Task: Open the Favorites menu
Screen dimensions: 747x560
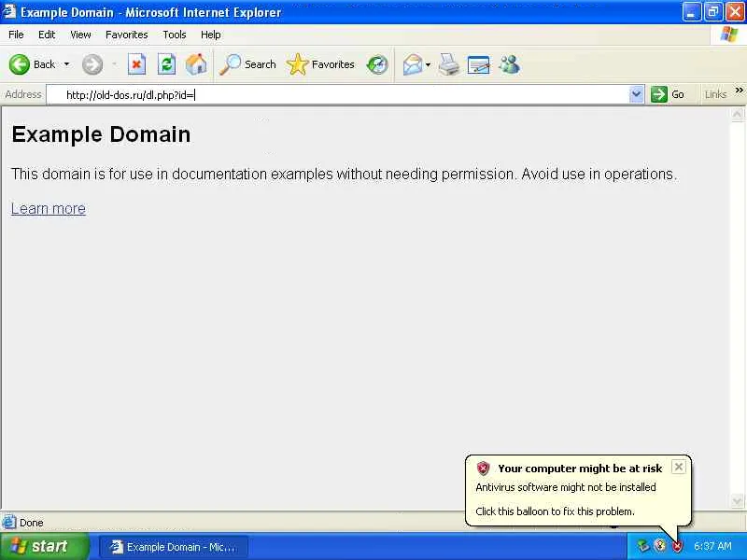Action: 127,35
